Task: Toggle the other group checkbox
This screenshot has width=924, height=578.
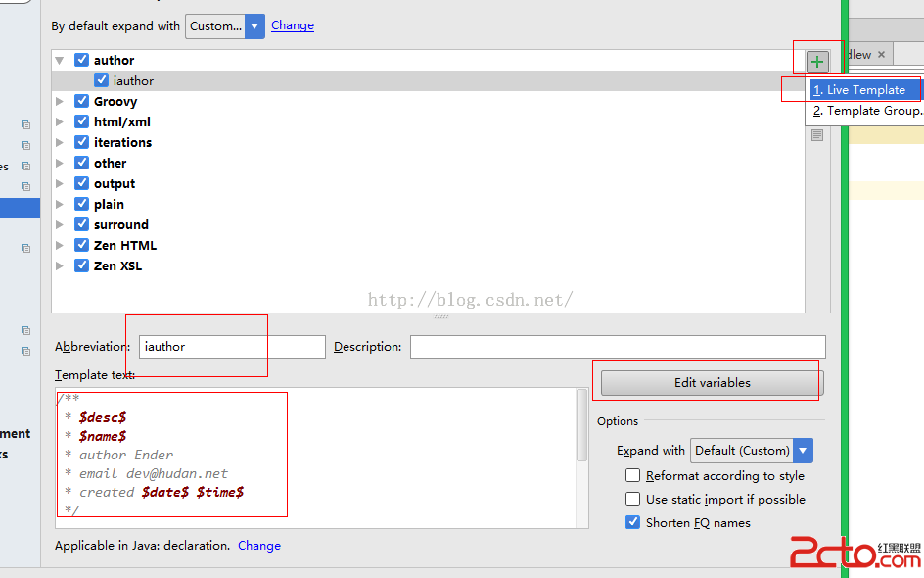Action: [x=82, y=163]
